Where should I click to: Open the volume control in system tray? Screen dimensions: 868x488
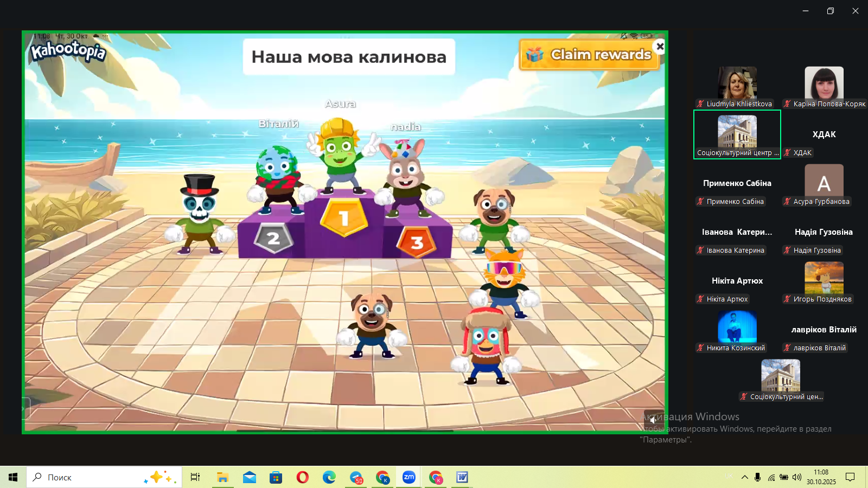click(796, 477)
